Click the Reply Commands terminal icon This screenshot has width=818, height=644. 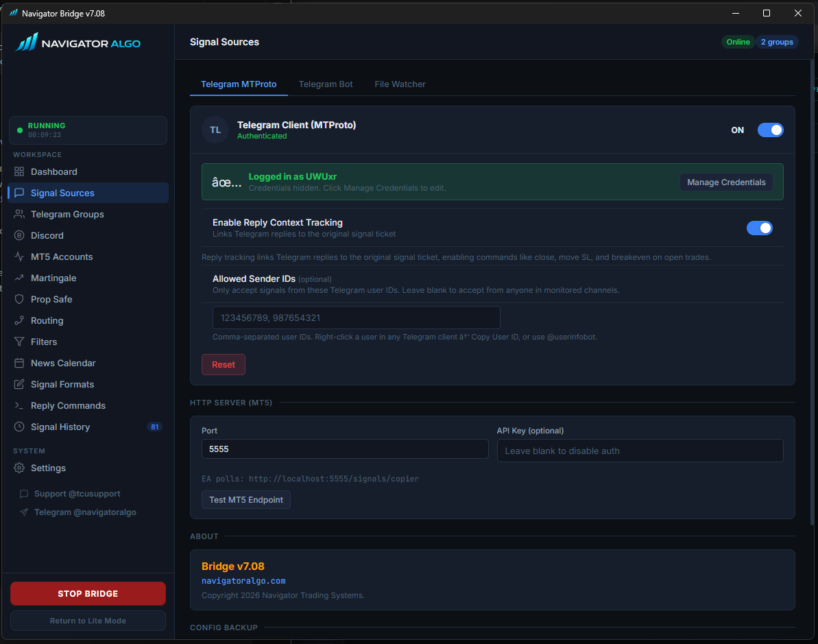pos(19,405)
